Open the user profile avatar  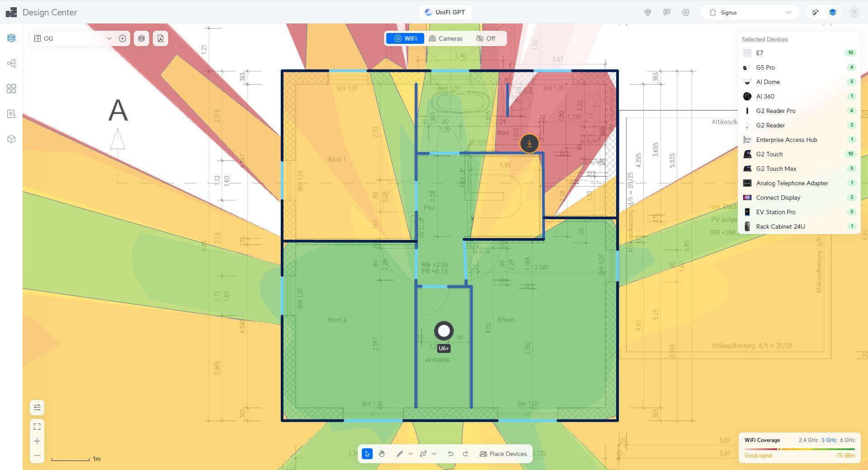(x=854, y=12)
